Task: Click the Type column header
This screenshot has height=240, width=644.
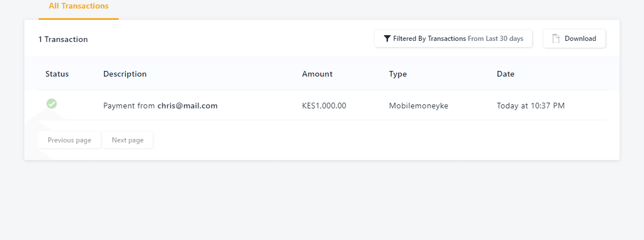Action: tap(398, 74)
